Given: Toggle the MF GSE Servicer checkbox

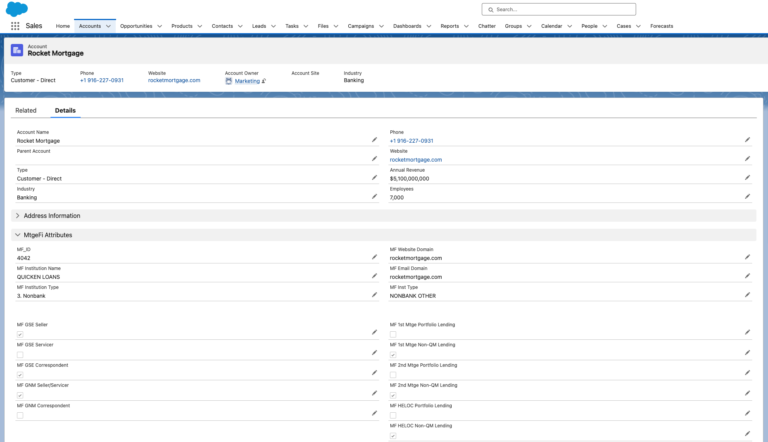Looking at the screenshot, I should tap(20, 355).
